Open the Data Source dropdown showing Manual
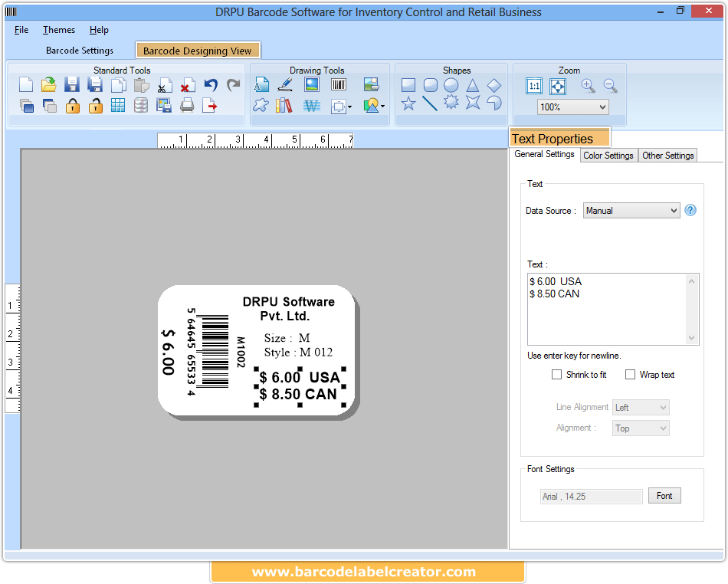728x584 pixels. tap(631, 211)
